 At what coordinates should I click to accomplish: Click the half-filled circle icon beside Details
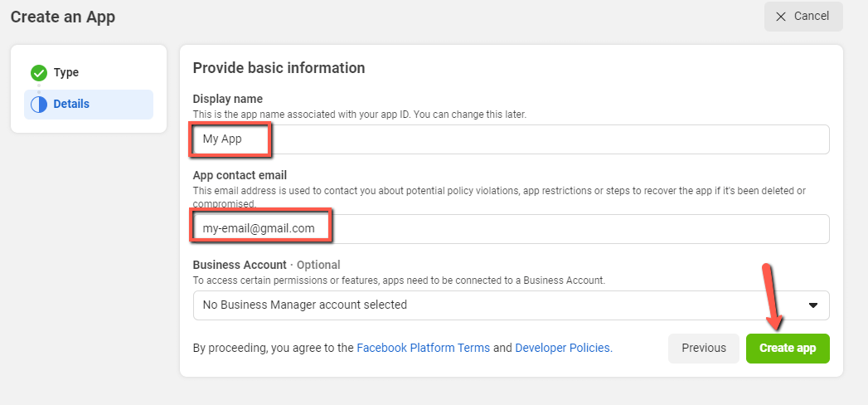click(x=39, y=105)
